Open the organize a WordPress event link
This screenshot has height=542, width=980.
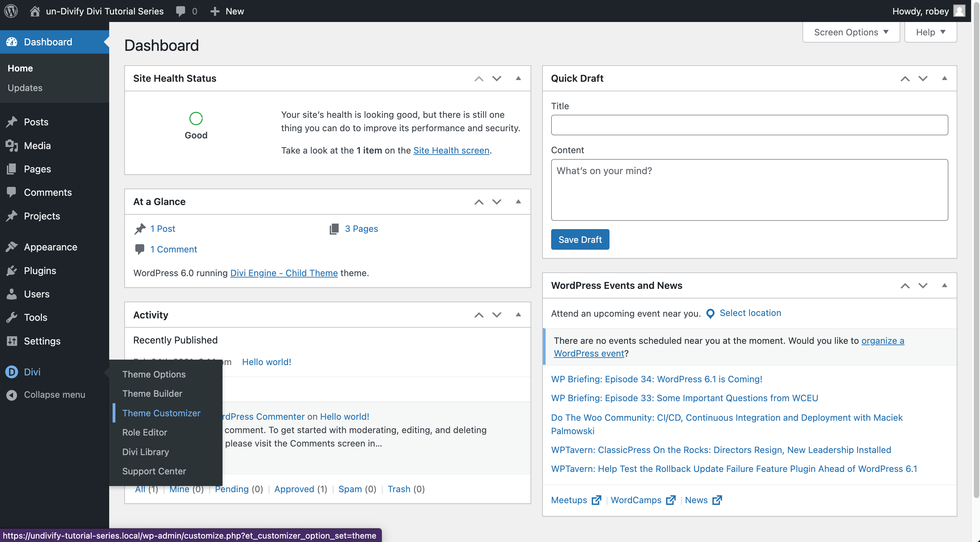pos(729,347)
